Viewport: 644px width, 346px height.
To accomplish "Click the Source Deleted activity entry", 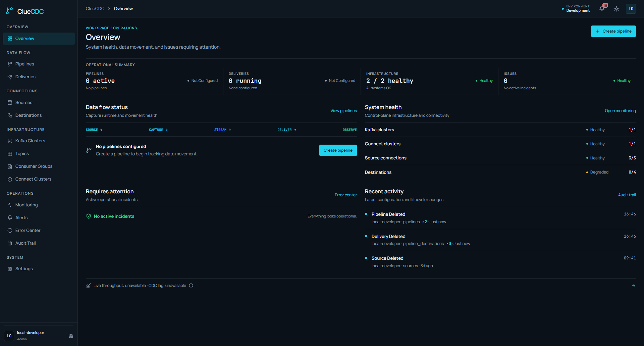I will [x=500, y=262].
